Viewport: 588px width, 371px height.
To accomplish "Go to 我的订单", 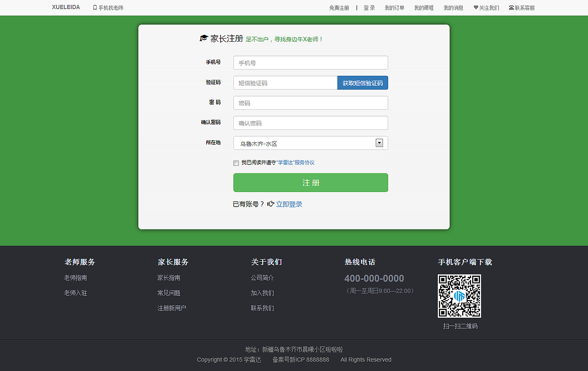I will (395, 8).
